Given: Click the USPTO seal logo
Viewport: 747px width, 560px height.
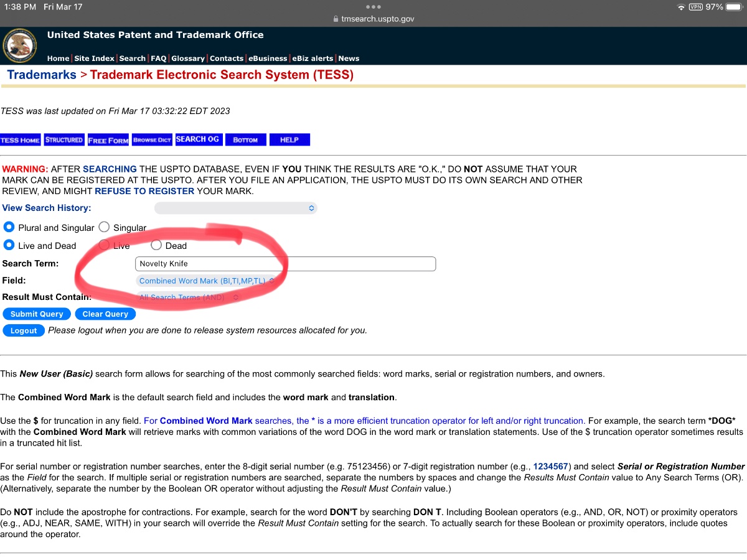Looking at the screenshot, I should pyautogui.click(x=19, y=46).
